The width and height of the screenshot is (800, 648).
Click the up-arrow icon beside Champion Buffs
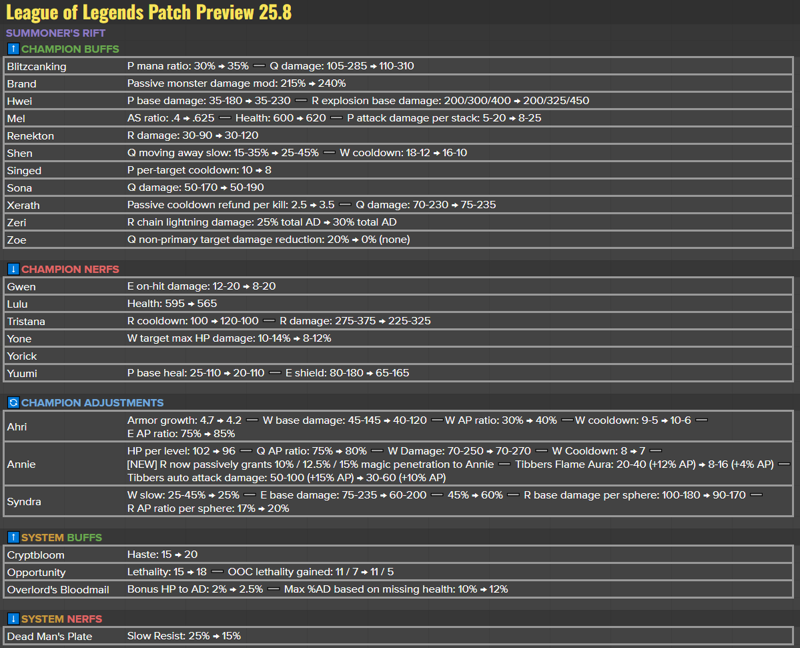13,49
